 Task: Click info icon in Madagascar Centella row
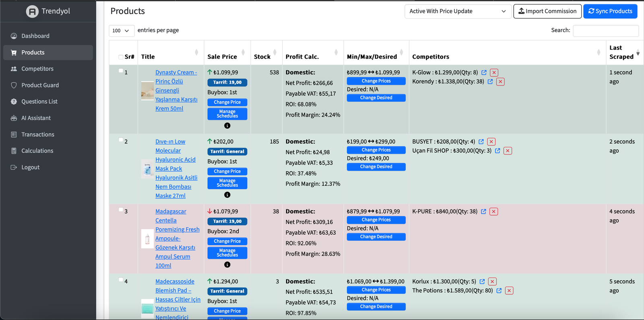(227, 265)
